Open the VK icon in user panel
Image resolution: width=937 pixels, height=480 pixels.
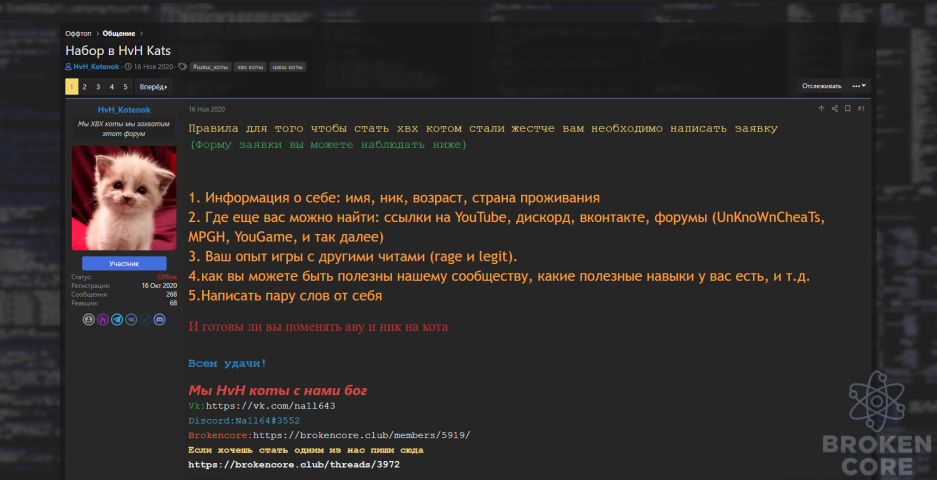point(131,320)
